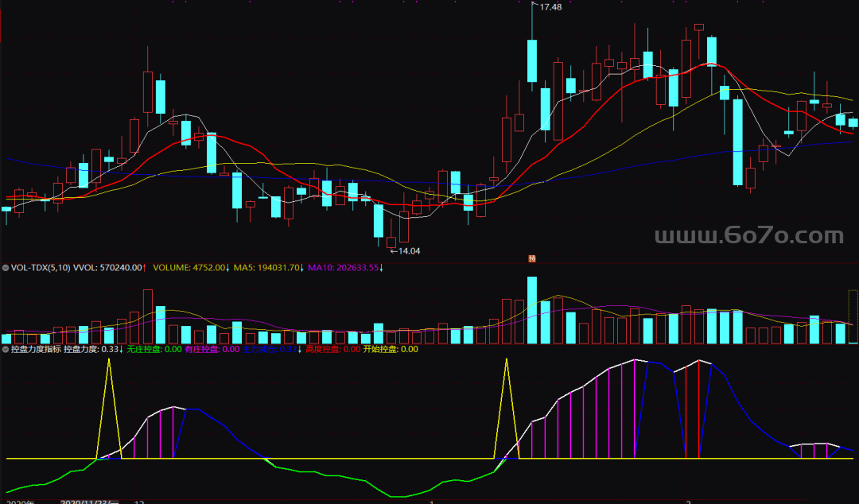The width and height of the screenshot is (859, 504).
Task: Click the 2020/11/23 date label on time axis
Action: pos(89,502)
